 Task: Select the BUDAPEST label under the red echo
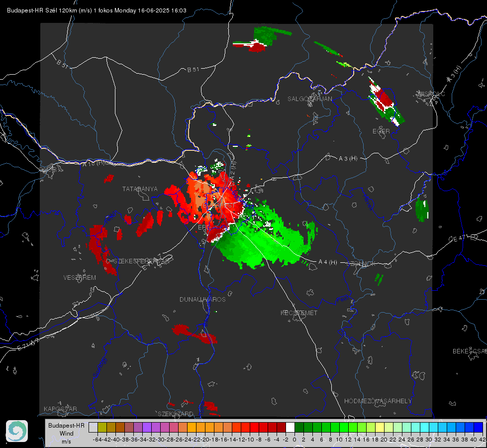pyautogui.click(x=219, y=206)
